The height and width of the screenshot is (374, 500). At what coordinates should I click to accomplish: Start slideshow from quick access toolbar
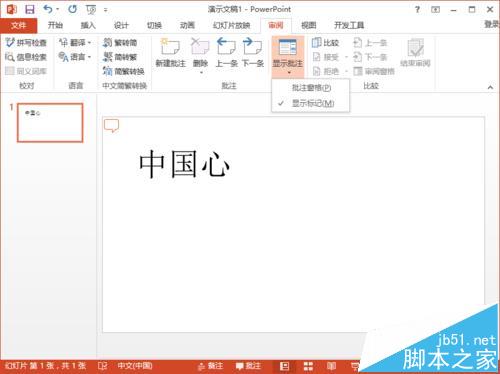[x=91, y=10]
